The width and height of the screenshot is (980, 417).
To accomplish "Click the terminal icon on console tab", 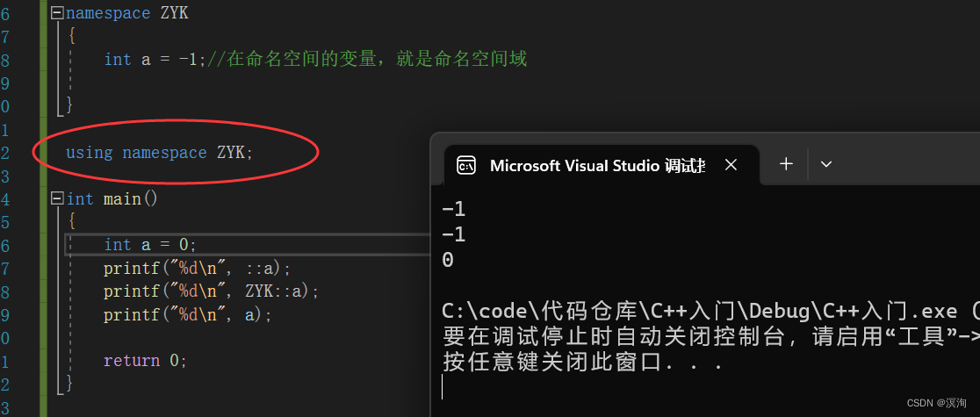I will click(x=466, y=166).
